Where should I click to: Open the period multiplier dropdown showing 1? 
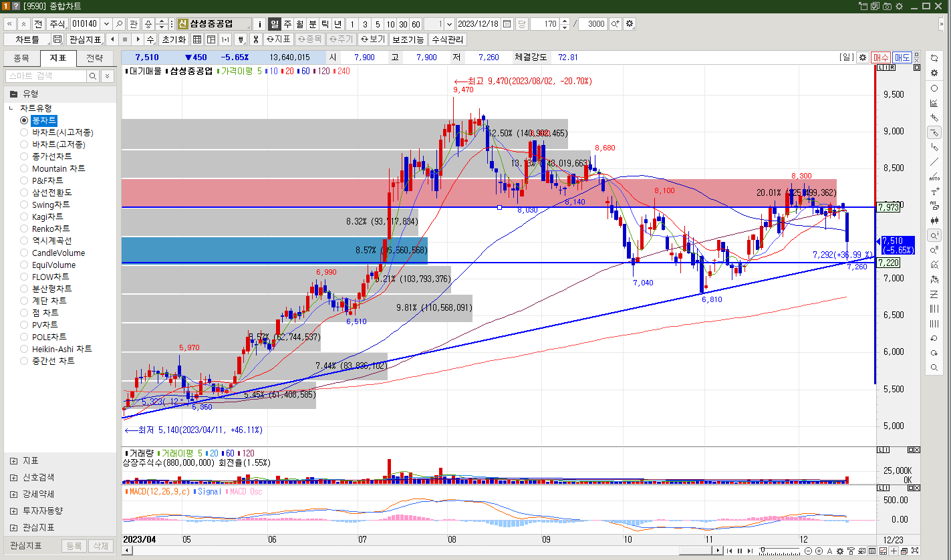[449, 23]
